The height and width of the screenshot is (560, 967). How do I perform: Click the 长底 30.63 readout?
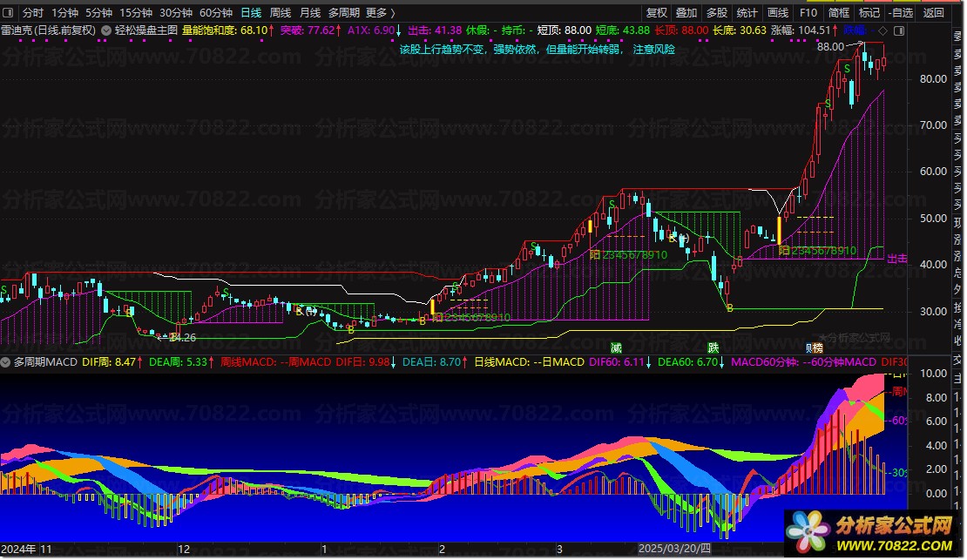point(740,30)
